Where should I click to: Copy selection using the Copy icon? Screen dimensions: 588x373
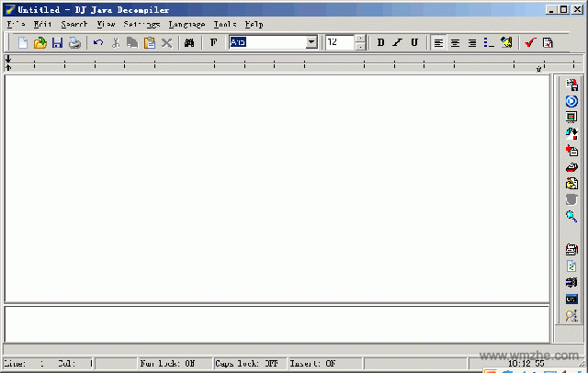pyautogui.click(x=132, y=43)
